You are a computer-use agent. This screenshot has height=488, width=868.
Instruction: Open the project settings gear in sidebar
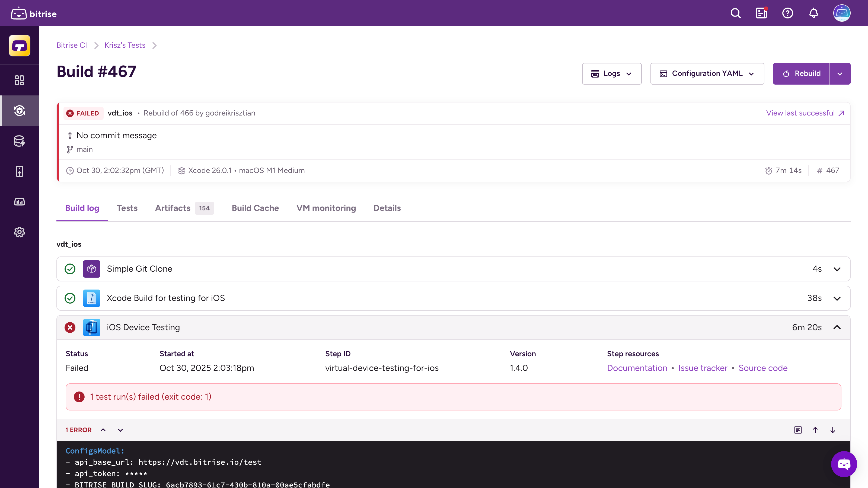coord(20,232)
